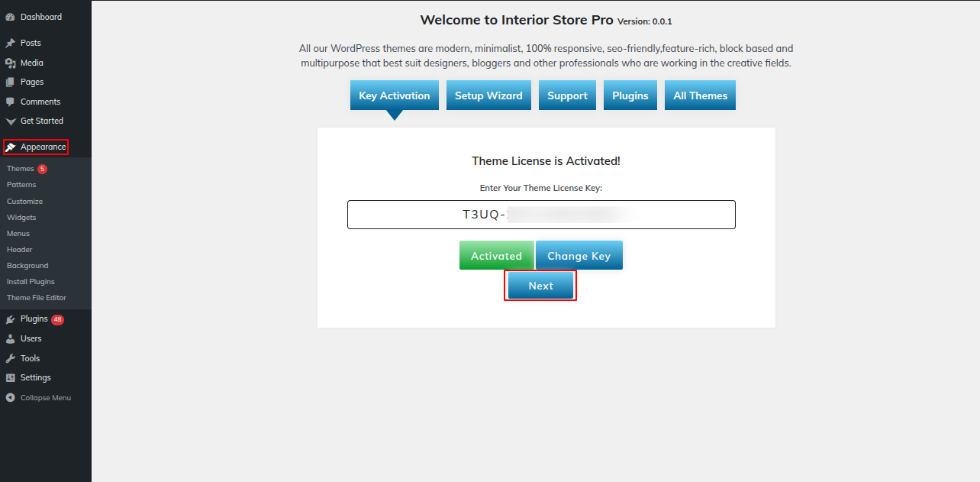Click the Users person icon
The height and width of the screenshot is (482, 980).
click(10, 339)
